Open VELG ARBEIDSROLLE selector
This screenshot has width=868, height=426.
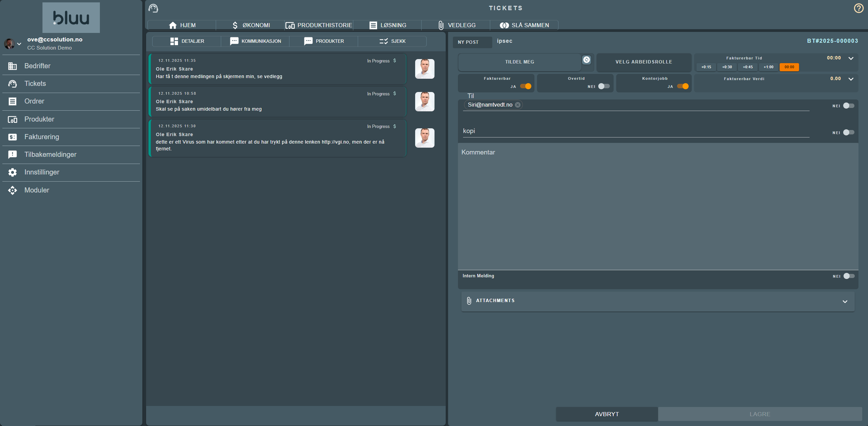click(644, 62)
